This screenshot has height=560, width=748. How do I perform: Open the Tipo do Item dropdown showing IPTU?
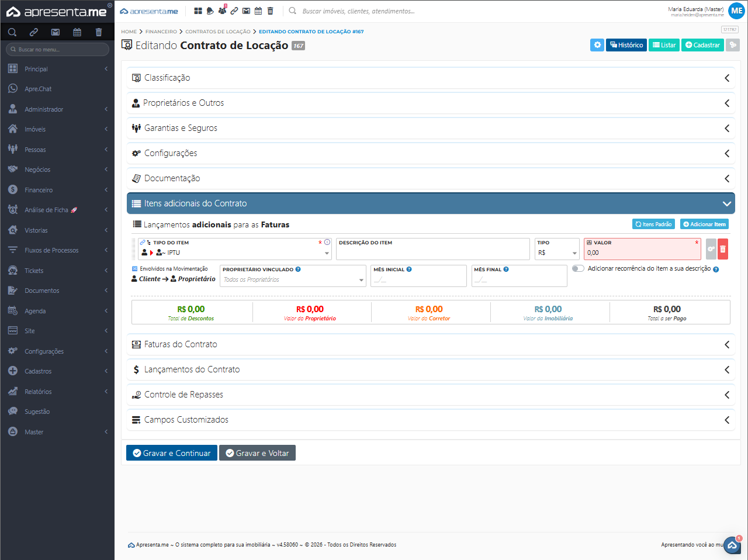coord(235,253)
